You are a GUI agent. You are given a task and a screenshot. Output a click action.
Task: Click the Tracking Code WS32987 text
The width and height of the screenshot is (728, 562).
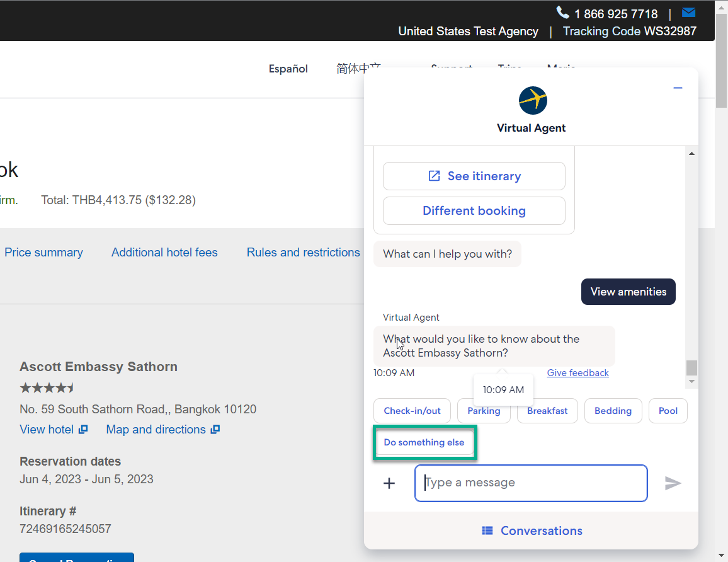pyautogui.click(x=630, y=31)
